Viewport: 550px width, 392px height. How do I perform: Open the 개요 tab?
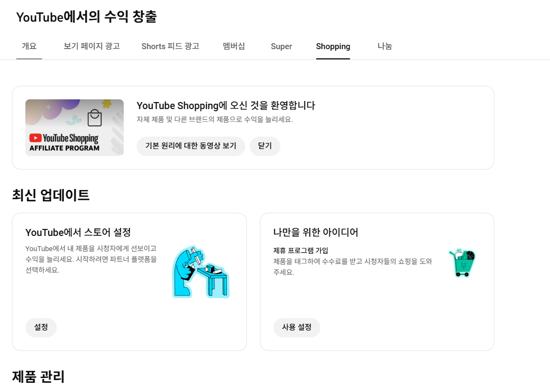pyautogui.click(x=29, y=46)
